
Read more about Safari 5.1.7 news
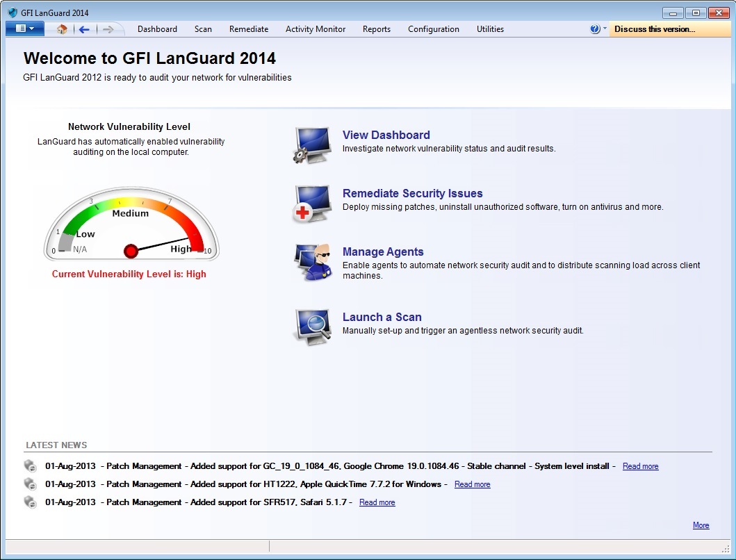click(377, 502)
